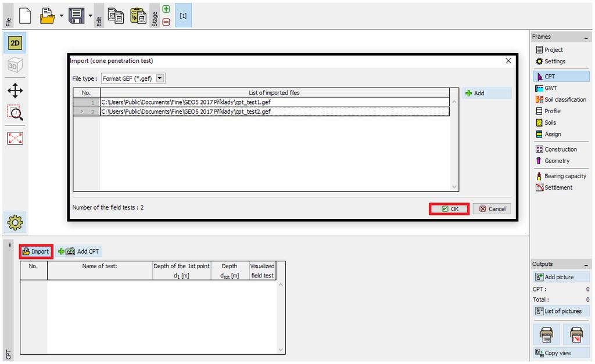Remove a construction stage with the red minus
The image size is (595, 364).
[166, 22]
